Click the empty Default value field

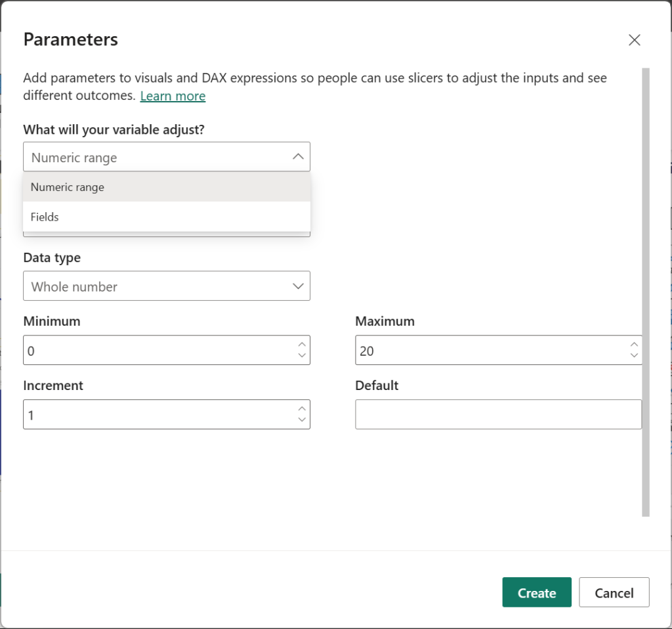[x=497, y=415]
